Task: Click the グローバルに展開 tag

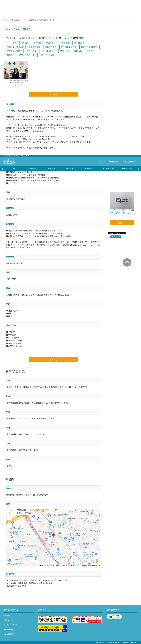Action: point(47,55)
